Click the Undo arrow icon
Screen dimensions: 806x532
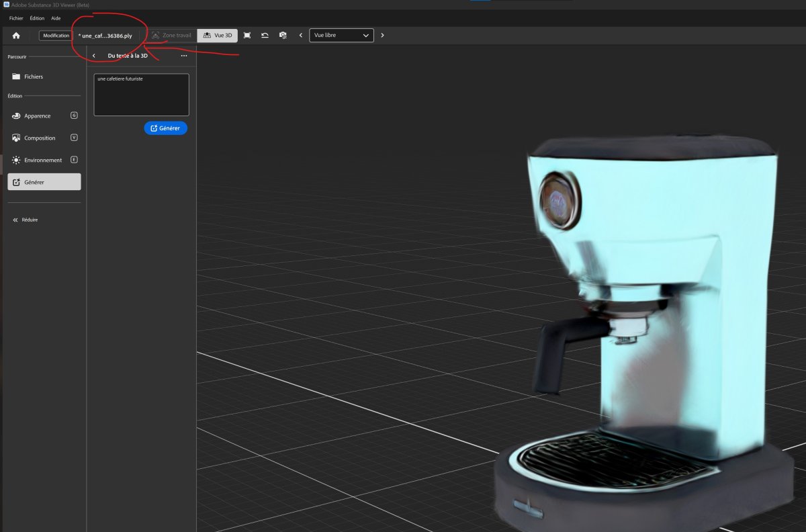265,35
